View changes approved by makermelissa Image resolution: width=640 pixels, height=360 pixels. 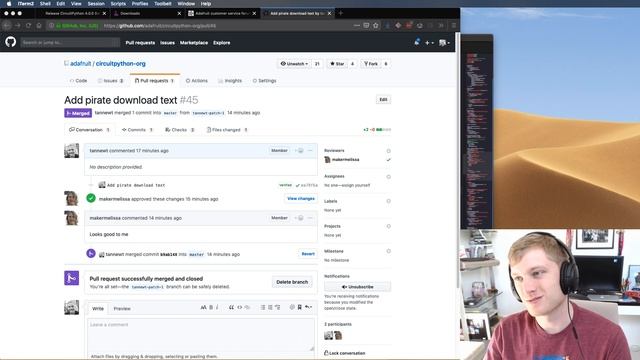pos(301,199)
